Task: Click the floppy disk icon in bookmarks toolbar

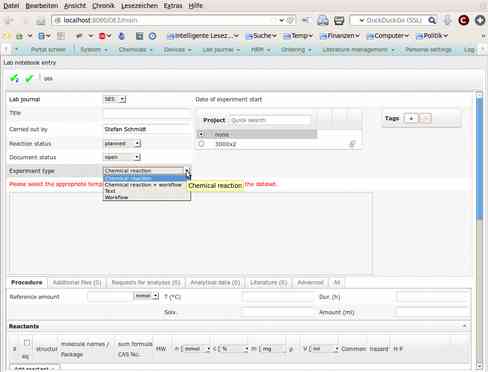Action: tap(139, 36)
